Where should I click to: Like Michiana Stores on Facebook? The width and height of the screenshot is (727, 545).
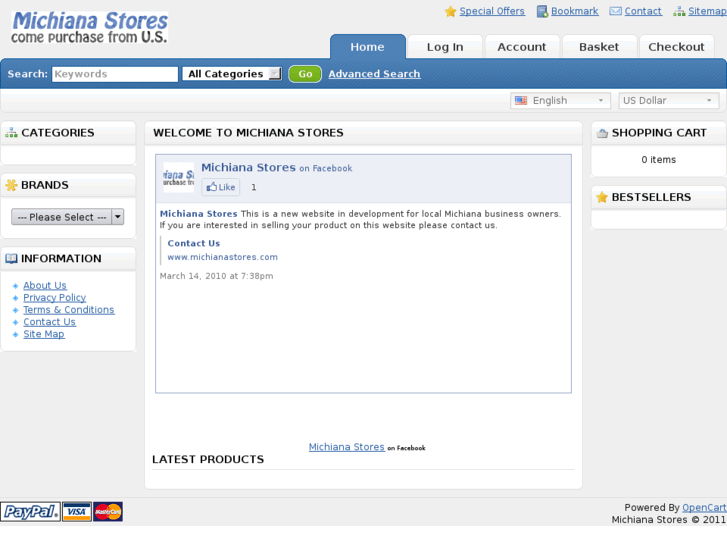221,187
